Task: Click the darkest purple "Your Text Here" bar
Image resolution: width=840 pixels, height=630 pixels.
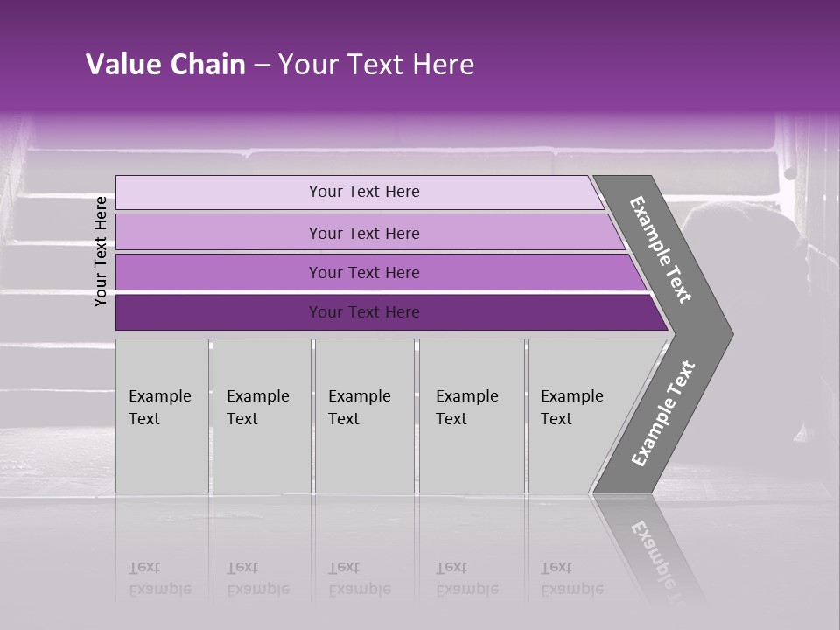Action: coord(364,311)
